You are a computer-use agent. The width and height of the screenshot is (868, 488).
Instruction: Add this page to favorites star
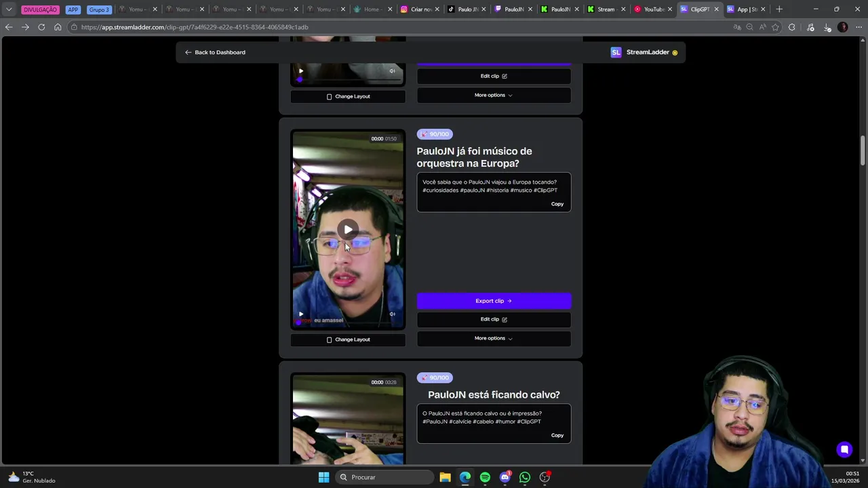coord(775,27)
